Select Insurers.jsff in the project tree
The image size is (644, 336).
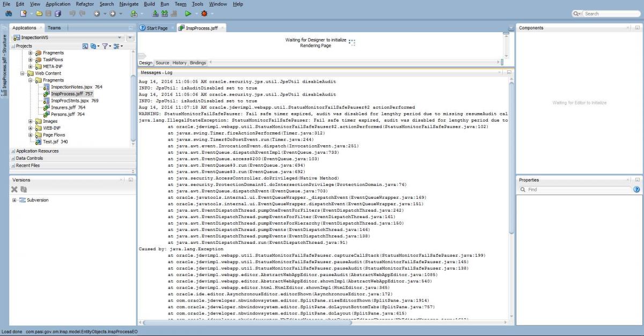click(x=63, y=107)
